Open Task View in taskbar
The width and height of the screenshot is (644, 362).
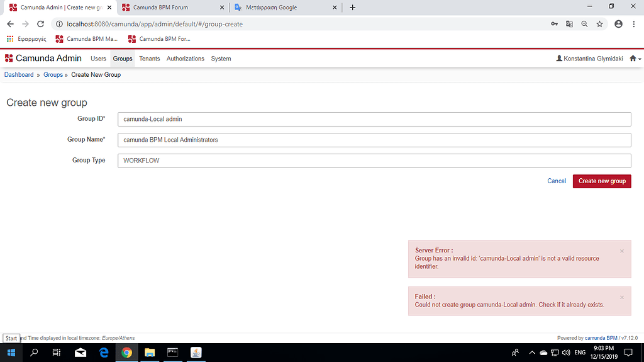coord(56,353)
